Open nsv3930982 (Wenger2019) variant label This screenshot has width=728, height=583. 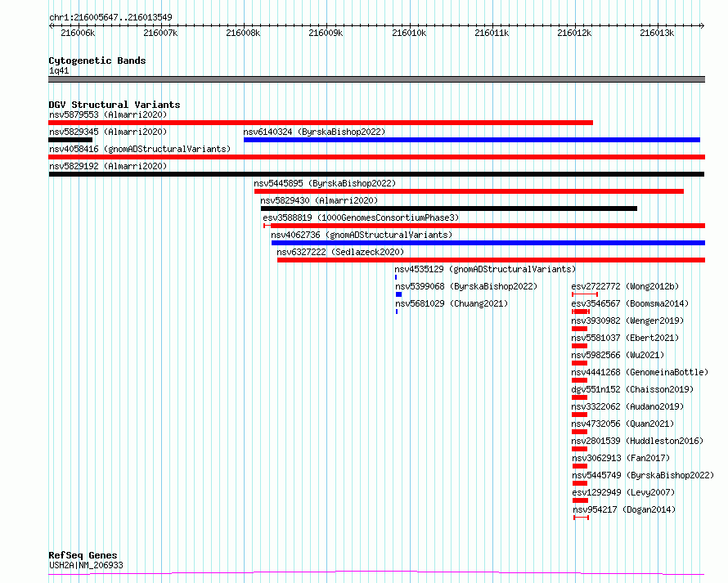(x=627, y=321)
